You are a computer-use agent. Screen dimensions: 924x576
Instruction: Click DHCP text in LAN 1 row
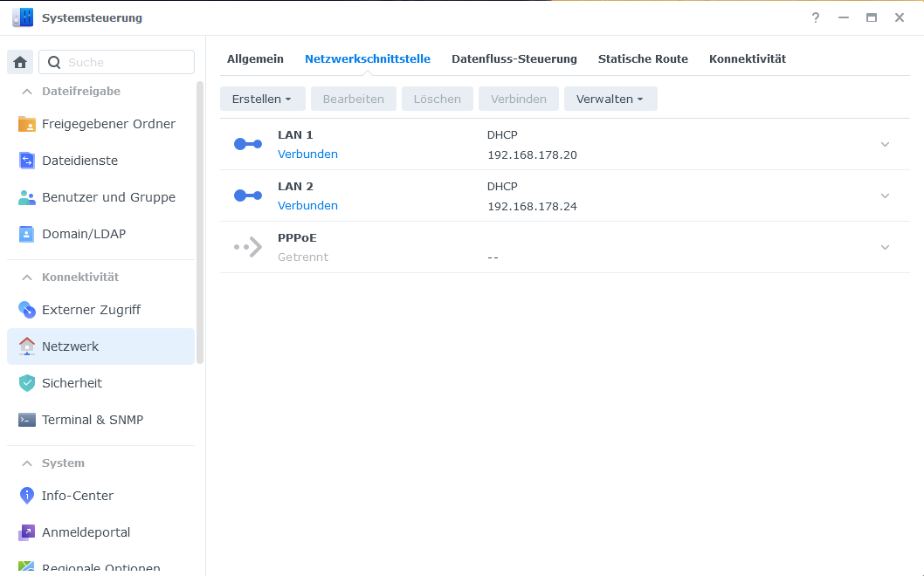(502, 135)
